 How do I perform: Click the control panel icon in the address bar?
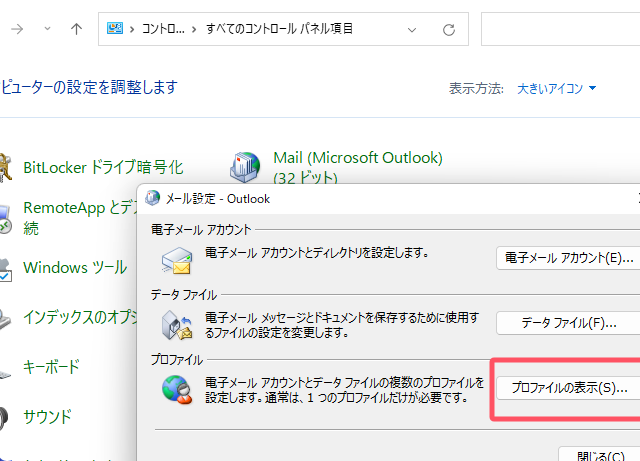click(115, 30)
